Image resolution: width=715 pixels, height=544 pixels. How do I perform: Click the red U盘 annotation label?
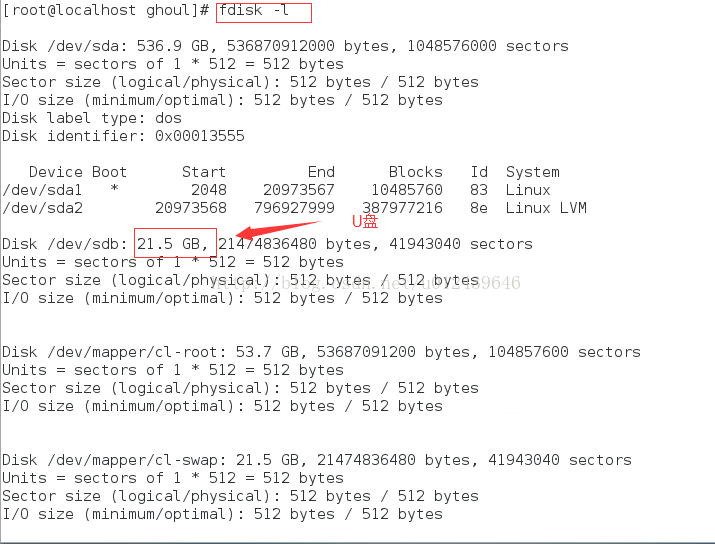[x=365, y=222]
